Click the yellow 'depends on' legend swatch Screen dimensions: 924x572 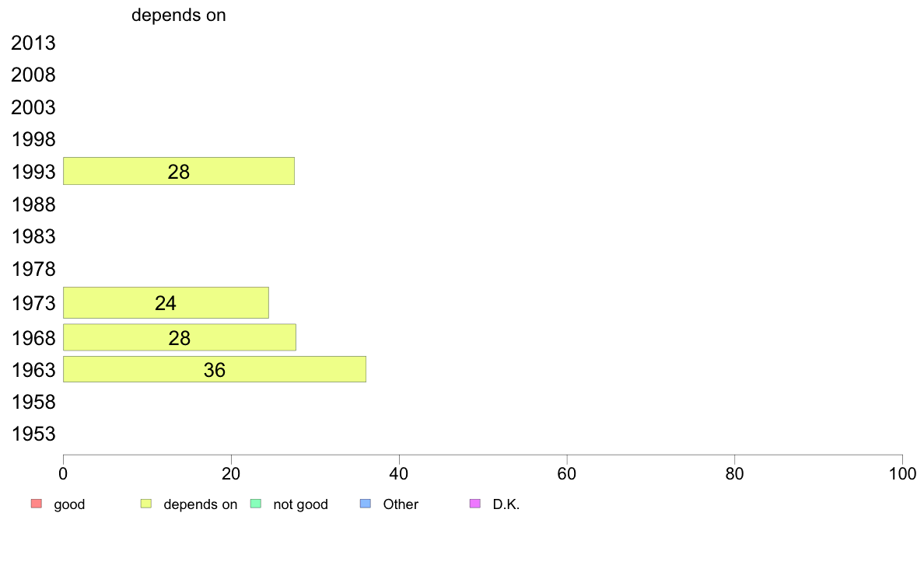tap(146, 504)
